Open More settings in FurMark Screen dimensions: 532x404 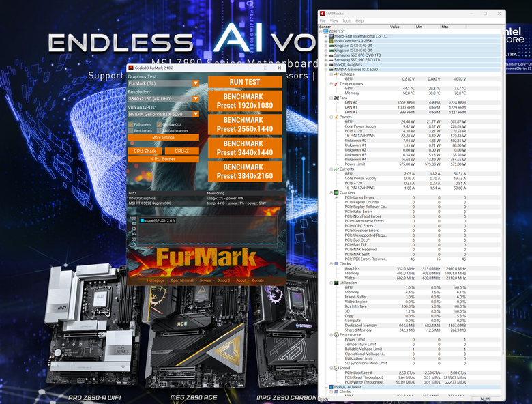(x=163, y=137)
